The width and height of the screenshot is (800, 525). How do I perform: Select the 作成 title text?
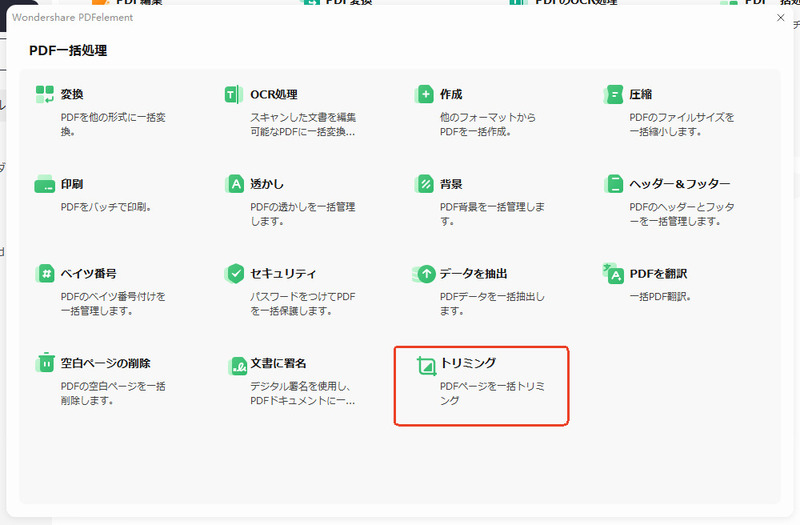[x=451, y=94]
